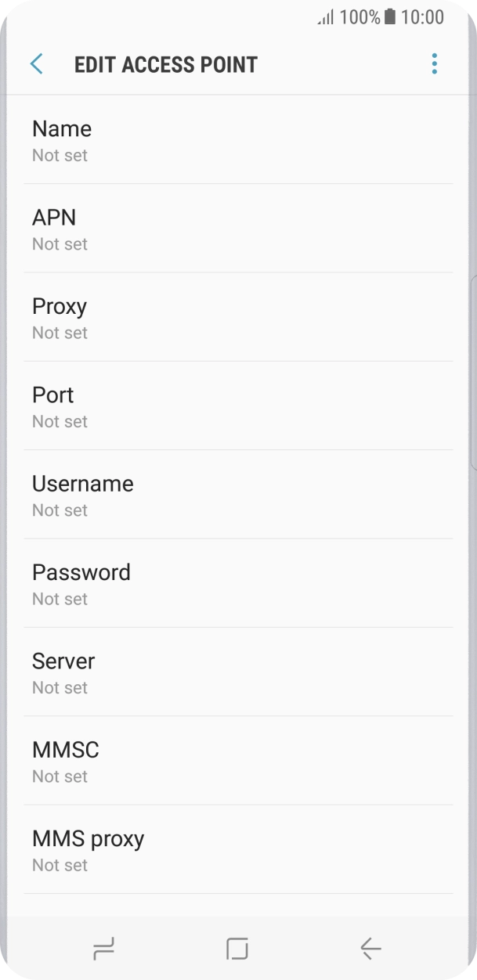Image resolution: width=477 pixels, height=980 pixels.
Task: Set the Password entry
Action: point(238,583)
